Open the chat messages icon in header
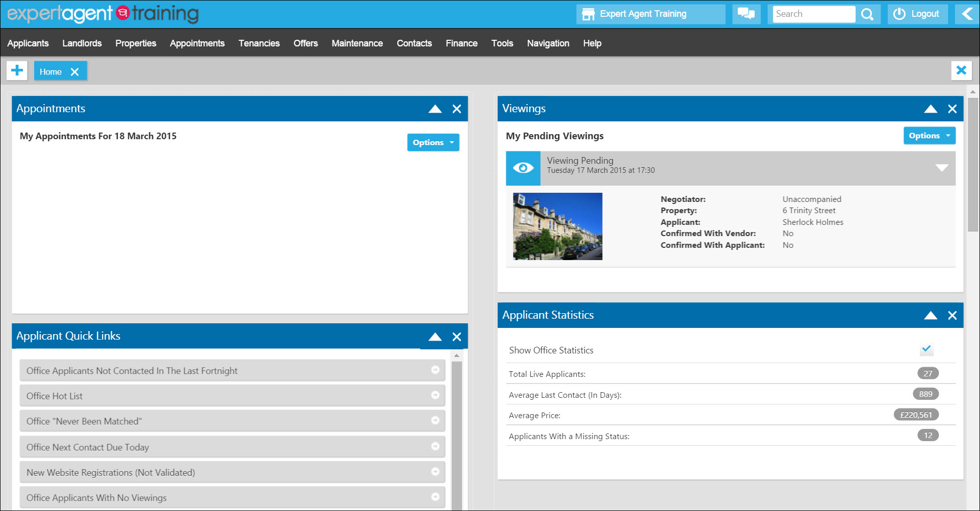The image size is (980, 511). point(746,14)
